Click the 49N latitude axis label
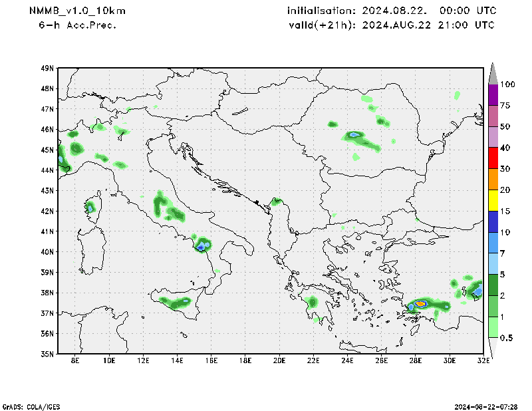 [x=47, y=68]
